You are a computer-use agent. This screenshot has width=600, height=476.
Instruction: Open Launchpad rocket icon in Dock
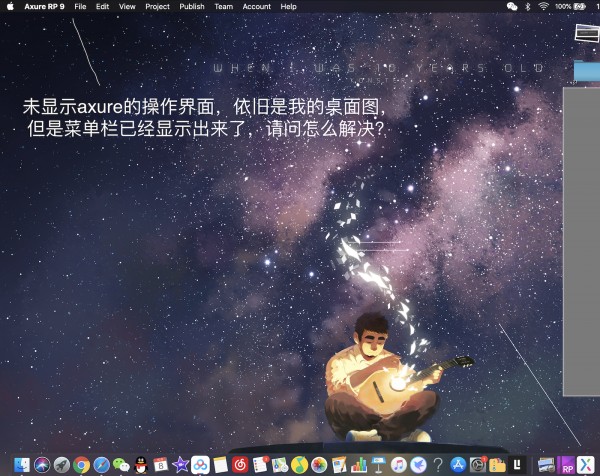tap(62, 465)
